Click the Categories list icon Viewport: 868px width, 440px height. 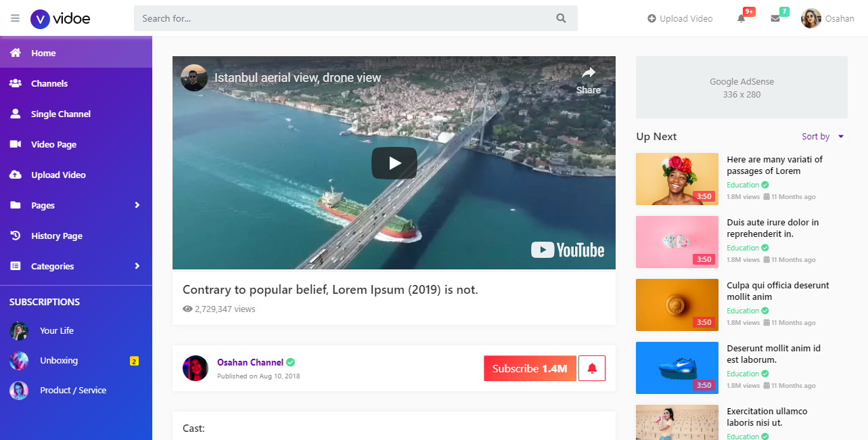pos(16,266)
